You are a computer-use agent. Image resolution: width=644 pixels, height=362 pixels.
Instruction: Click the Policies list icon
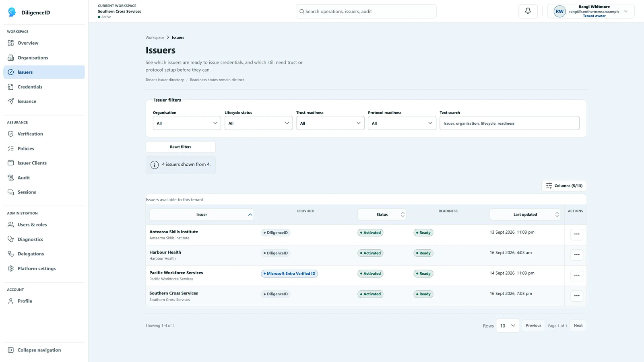(x=11, y=148)
